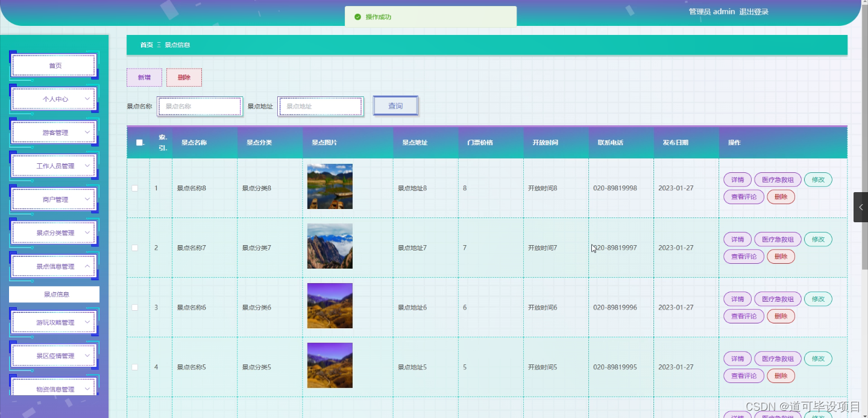Expand the 商户管理 sidebar menu
868x418 pixels.
54,199
